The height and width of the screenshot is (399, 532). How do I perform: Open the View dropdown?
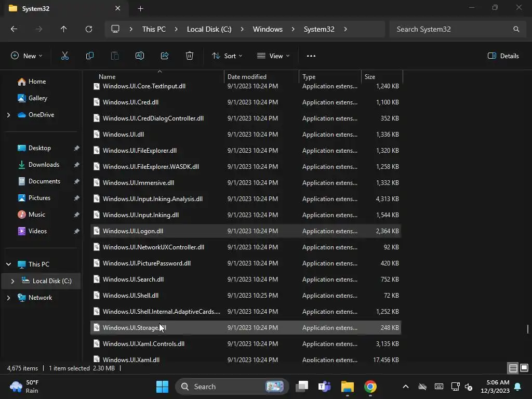coord(273,56)
